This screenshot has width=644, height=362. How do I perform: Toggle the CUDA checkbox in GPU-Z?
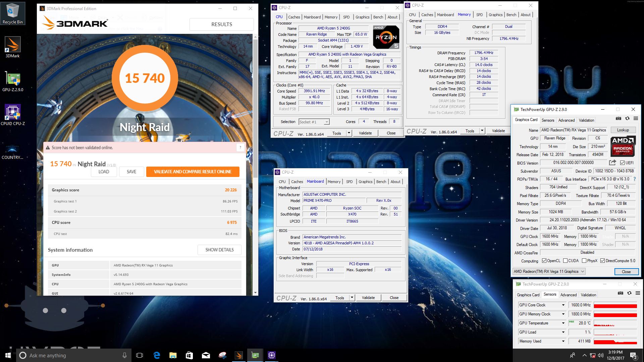(566, 260)
